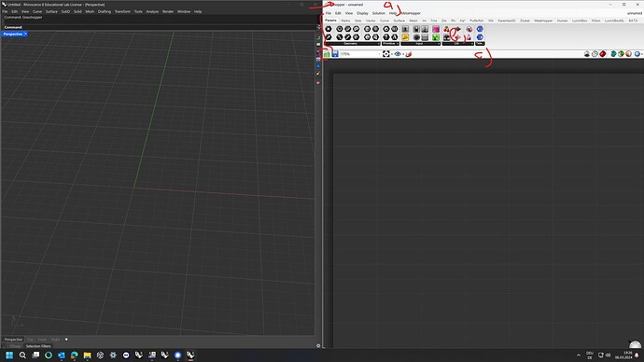
Task: Activate the sketch pen tool in Grasshopper
Action: (409, 54)
